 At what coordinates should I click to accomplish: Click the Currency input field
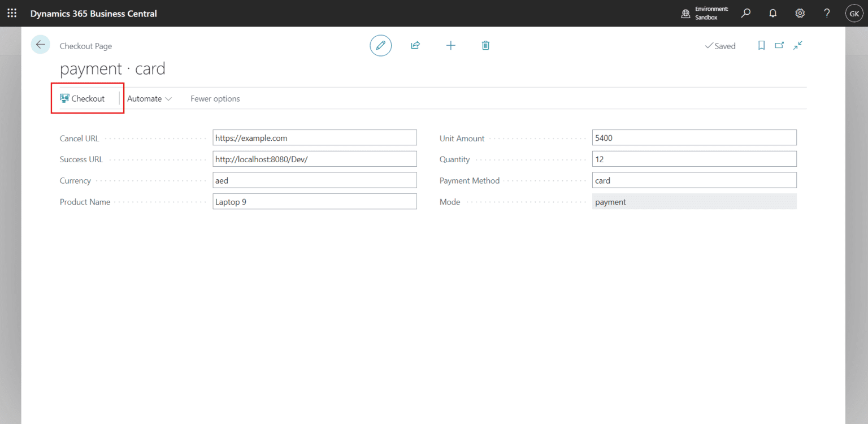[315, 180]
